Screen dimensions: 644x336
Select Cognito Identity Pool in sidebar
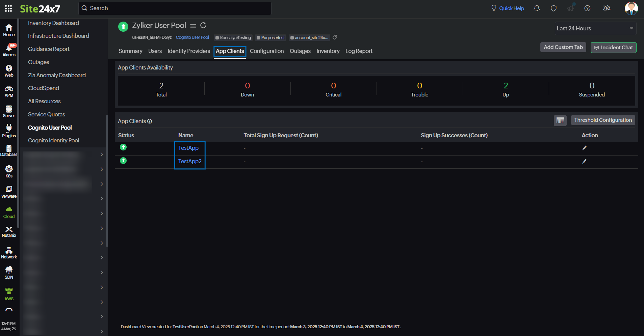[x=54, y=140]
